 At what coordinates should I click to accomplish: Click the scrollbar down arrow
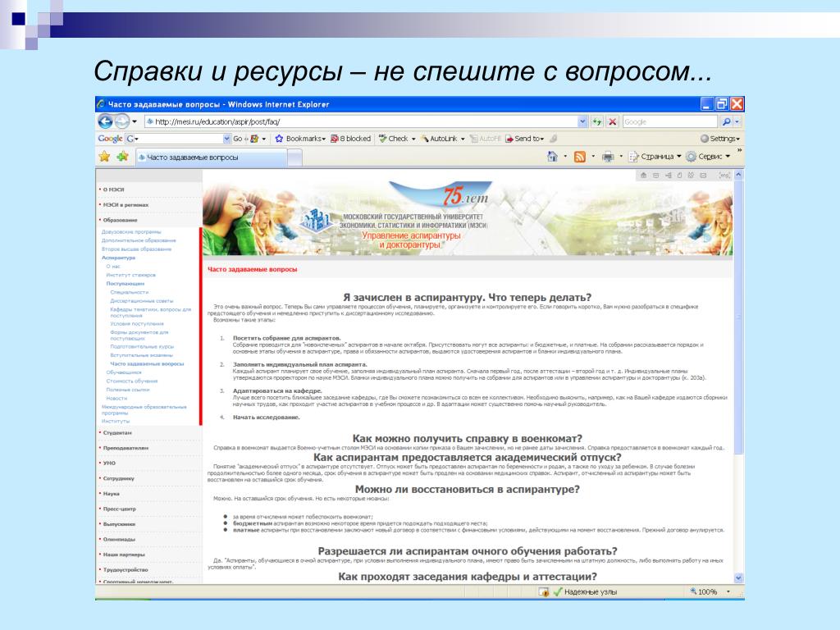(738, 578)
